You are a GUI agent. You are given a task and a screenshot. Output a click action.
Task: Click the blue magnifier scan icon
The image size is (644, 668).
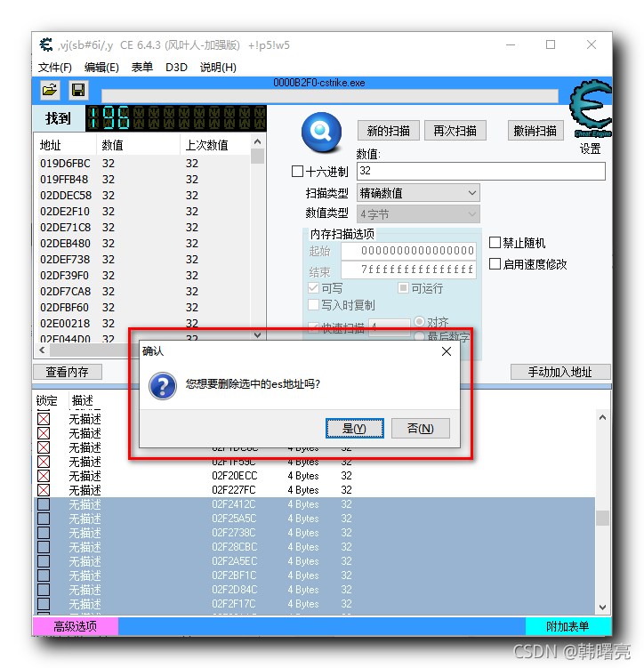click(x=322, y=132)
